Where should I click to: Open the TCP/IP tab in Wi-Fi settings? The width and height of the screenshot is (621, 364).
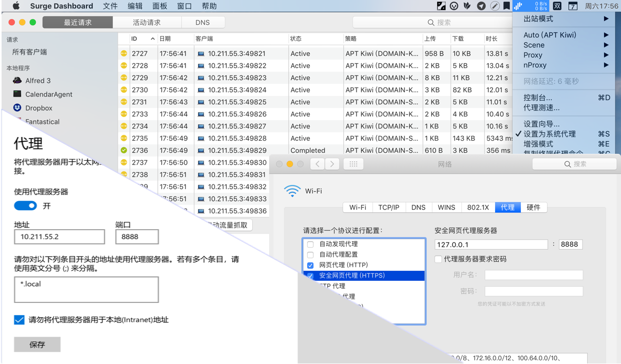point(389,207)
